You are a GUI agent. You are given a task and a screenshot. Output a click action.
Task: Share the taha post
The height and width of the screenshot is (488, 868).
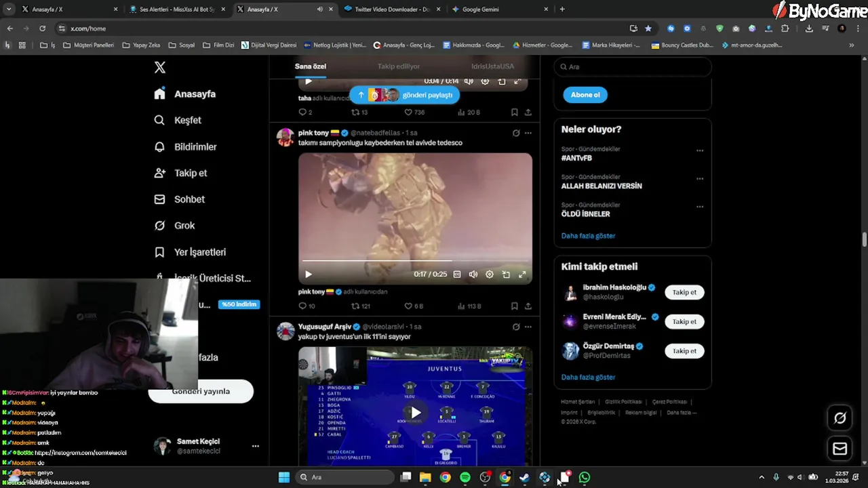click(x=528, y=113)
